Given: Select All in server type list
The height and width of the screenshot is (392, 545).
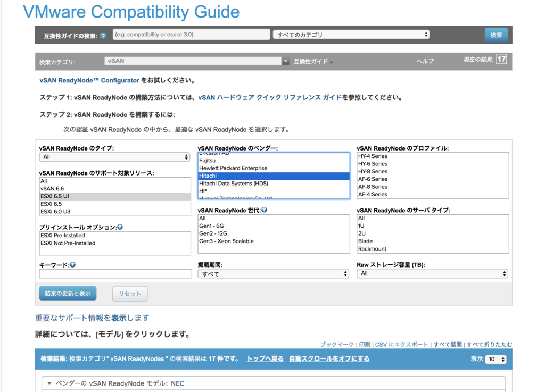Looking at the screenshot, I should click(x=433, y=219).
